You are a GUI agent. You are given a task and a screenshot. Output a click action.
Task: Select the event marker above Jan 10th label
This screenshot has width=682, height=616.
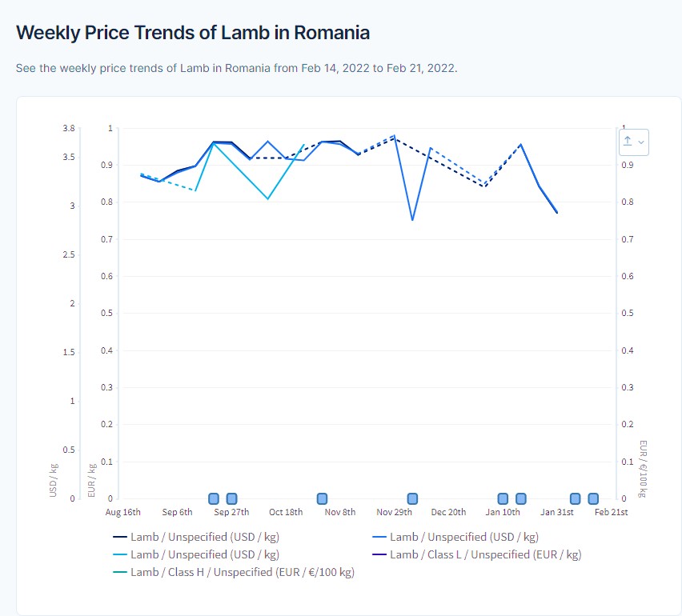coord(503,498)
